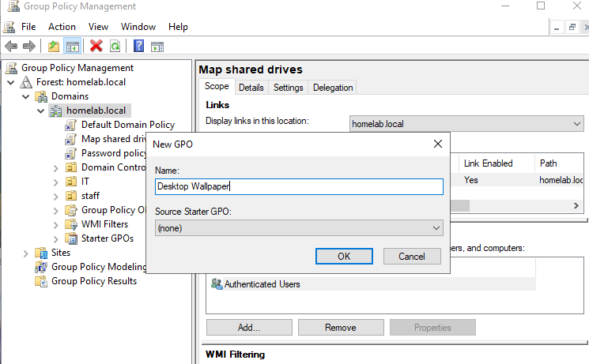Open the Action menu
Image resolution: width=589 pixels, height=364 pixels.
62,27
